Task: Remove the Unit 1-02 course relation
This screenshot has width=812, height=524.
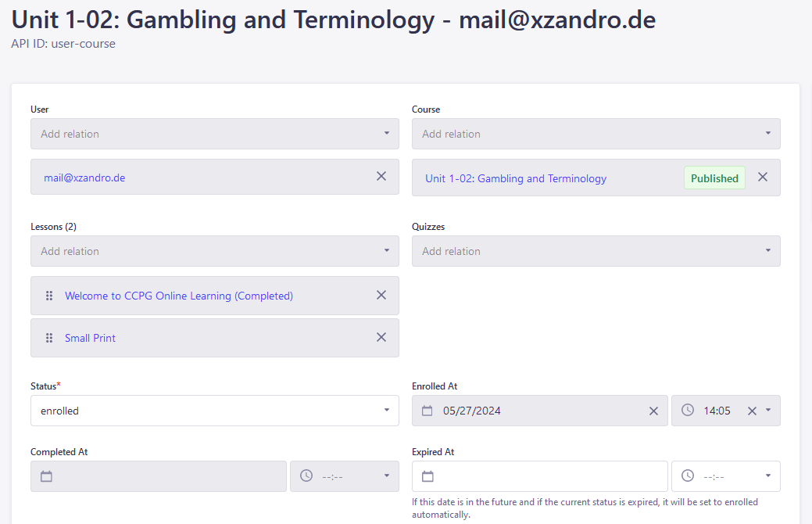Action: [763, 178]
